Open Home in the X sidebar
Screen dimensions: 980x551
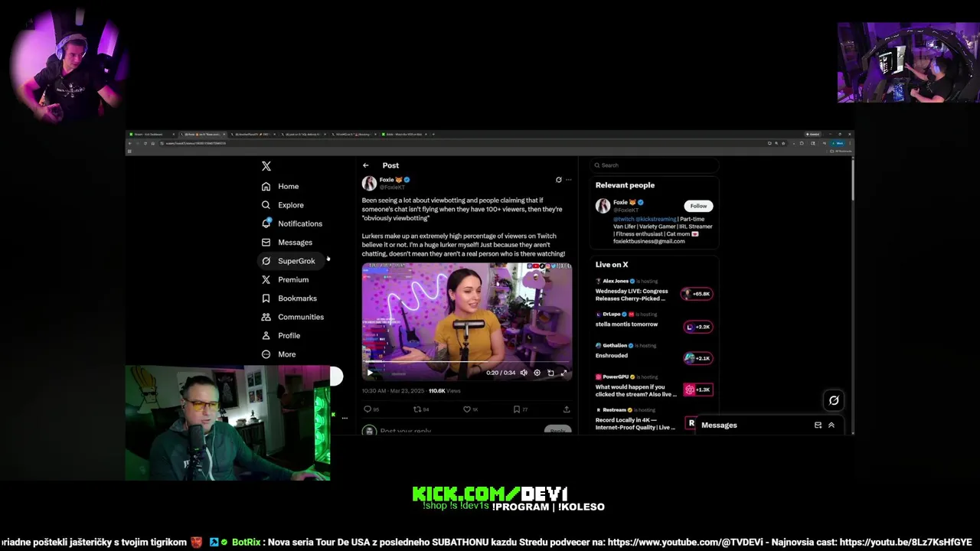(x=280, y=187)
